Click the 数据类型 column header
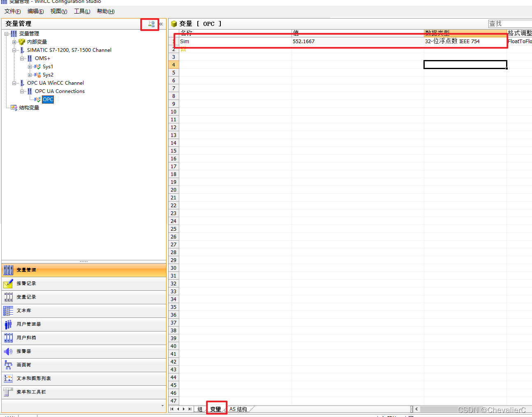The height and width of the screenshot is (417, 532). 465,33
